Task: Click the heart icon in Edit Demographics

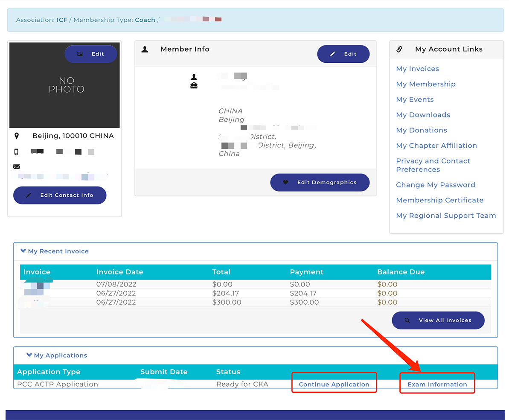Action: (285, 183)
